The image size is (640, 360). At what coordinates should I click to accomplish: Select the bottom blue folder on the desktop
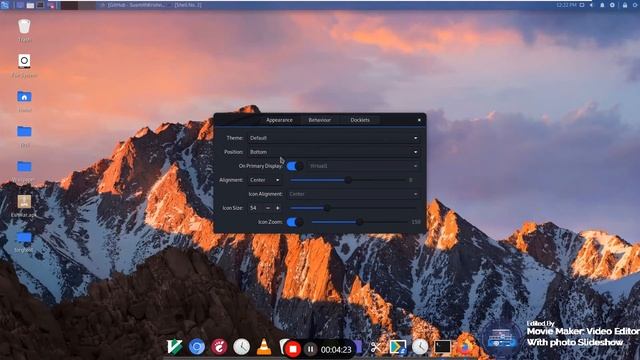[x=24, y=237]
